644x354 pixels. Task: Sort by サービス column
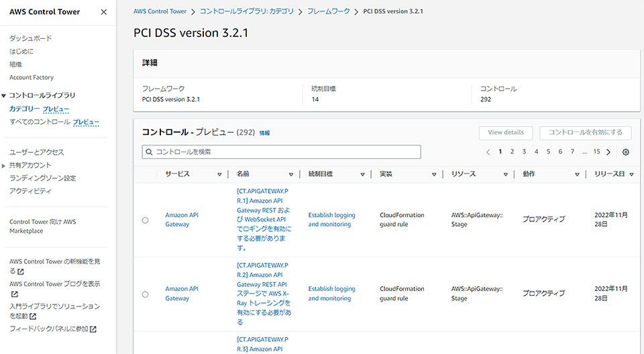click(219, 174)
